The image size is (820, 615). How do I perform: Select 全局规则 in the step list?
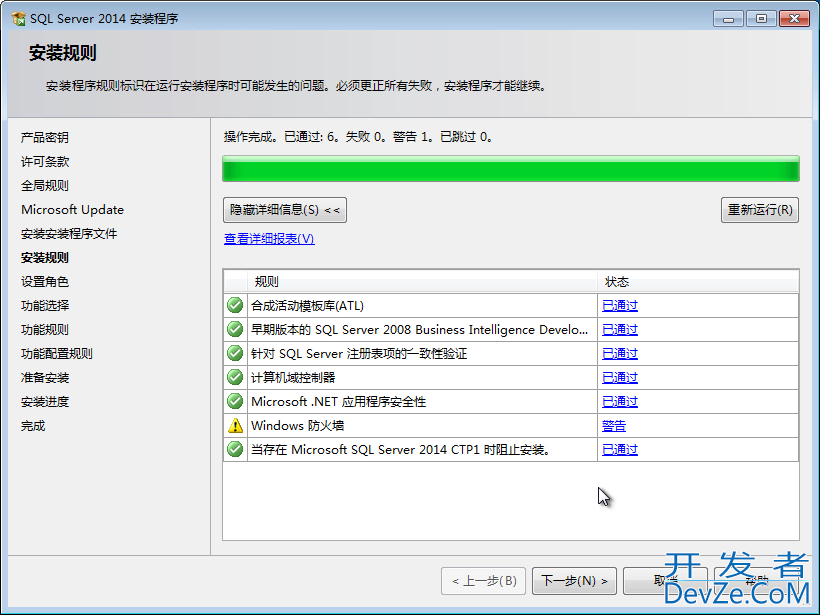44,186
